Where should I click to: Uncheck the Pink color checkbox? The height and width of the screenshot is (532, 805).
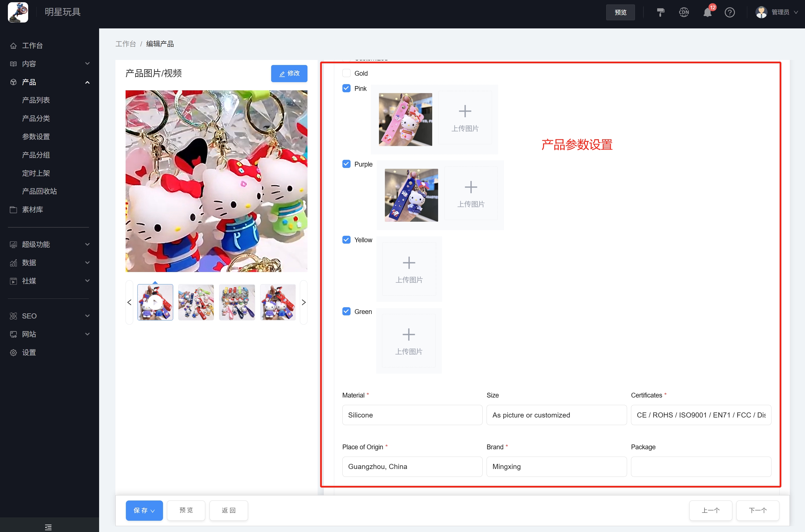[x=346, y=88]
